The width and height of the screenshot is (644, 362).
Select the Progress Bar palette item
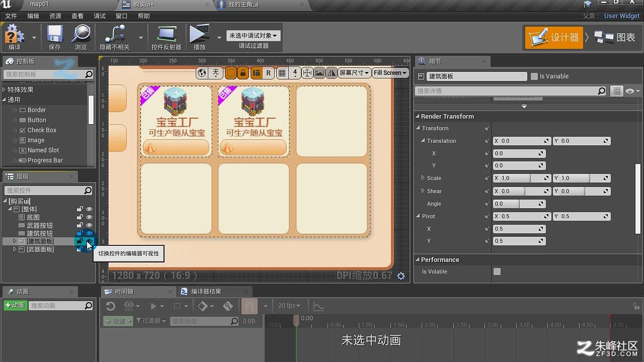tap(45, 160)
